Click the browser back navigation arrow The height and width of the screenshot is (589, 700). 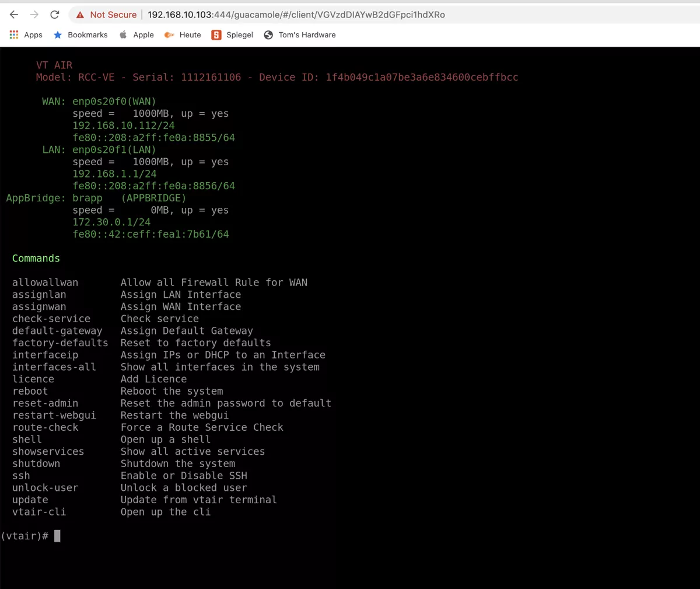click(14, 15)
